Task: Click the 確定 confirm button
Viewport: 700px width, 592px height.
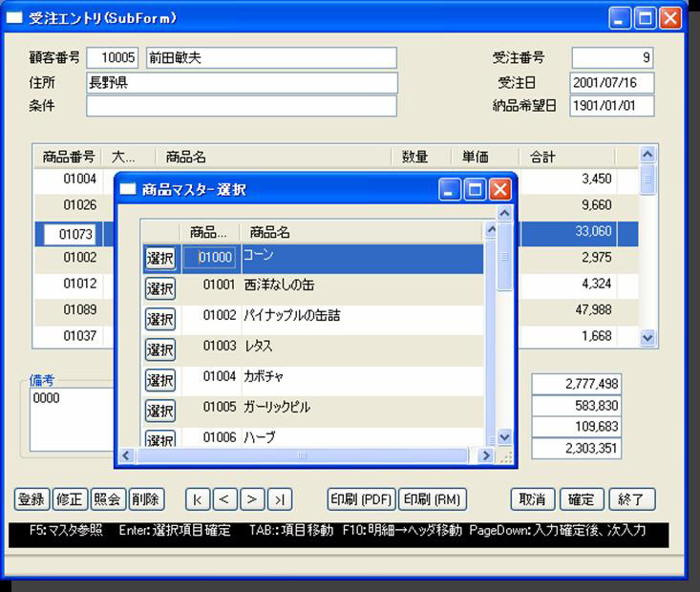Action: [582, 499]
